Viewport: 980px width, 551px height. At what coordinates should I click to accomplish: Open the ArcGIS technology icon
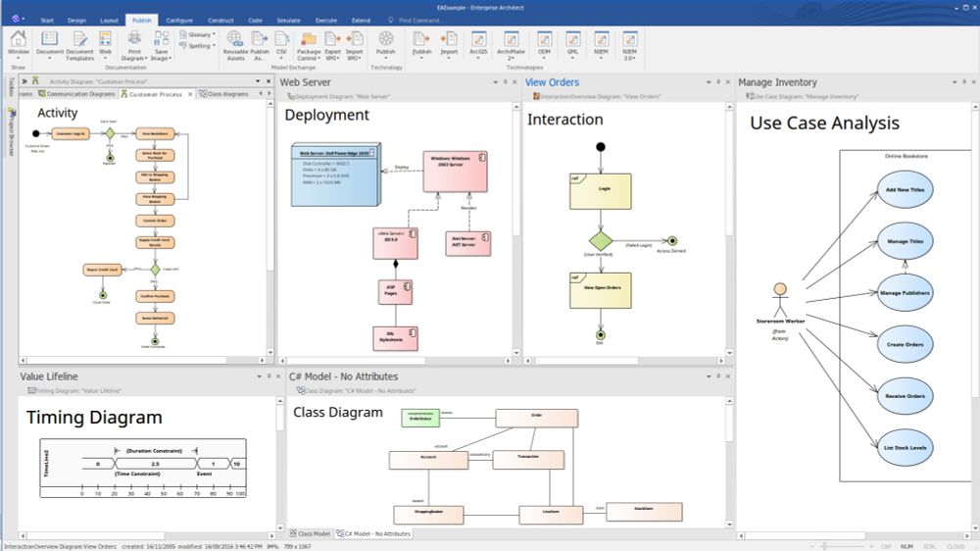478,44
